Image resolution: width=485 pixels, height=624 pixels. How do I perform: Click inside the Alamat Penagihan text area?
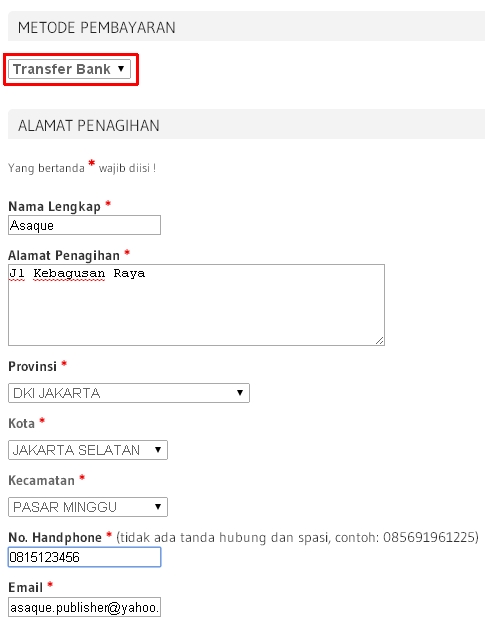click(x=196, y=305)
